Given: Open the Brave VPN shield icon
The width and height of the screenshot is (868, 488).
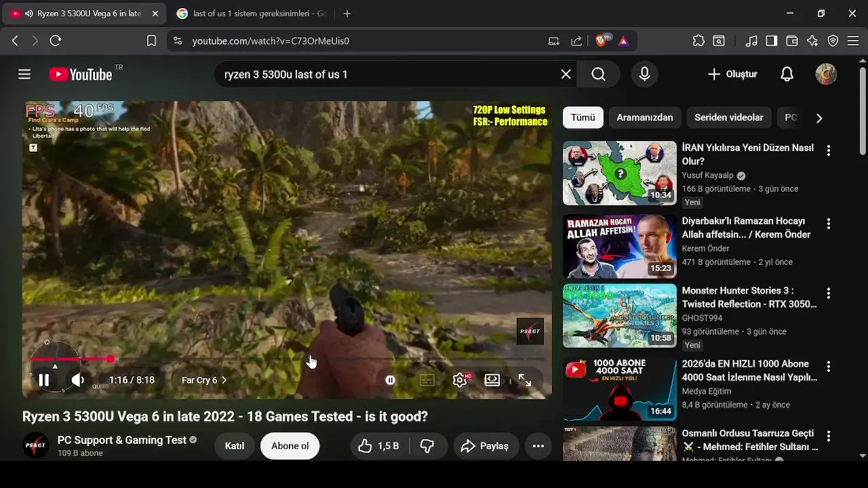Looking at the screenshot, I should 833,41.
